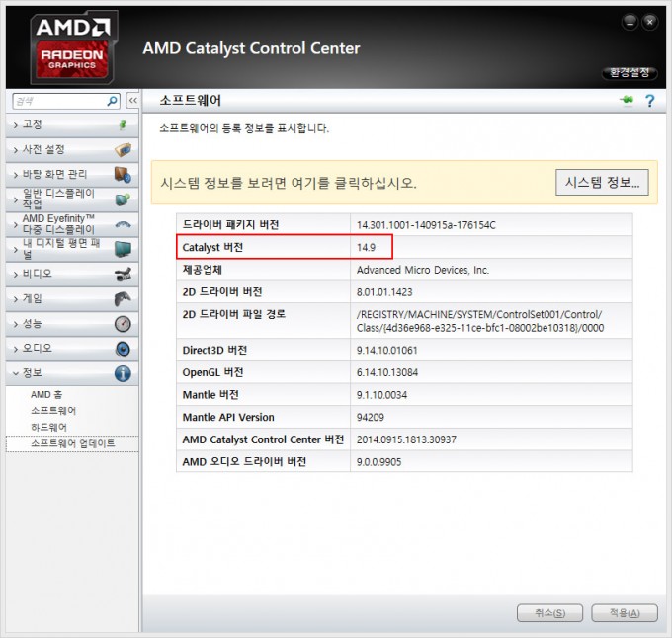Click the 시스템 정보... button

(x=602, y=183)
